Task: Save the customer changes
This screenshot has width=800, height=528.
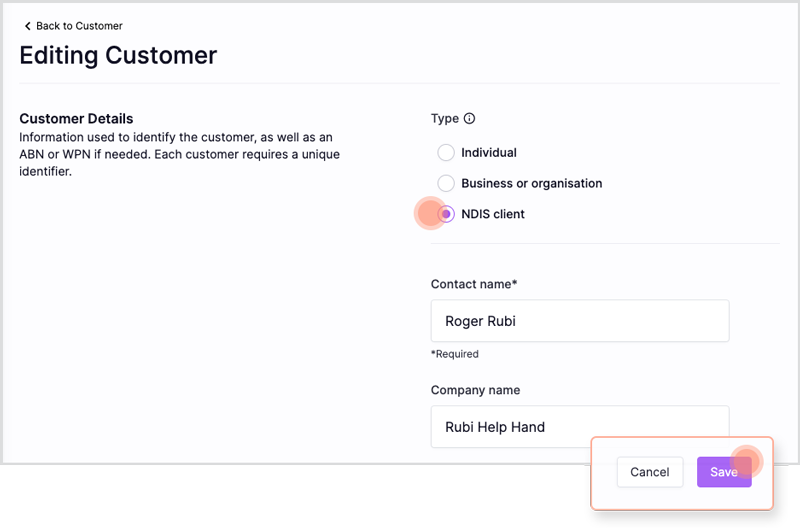Action: click(x=724, y=472)
